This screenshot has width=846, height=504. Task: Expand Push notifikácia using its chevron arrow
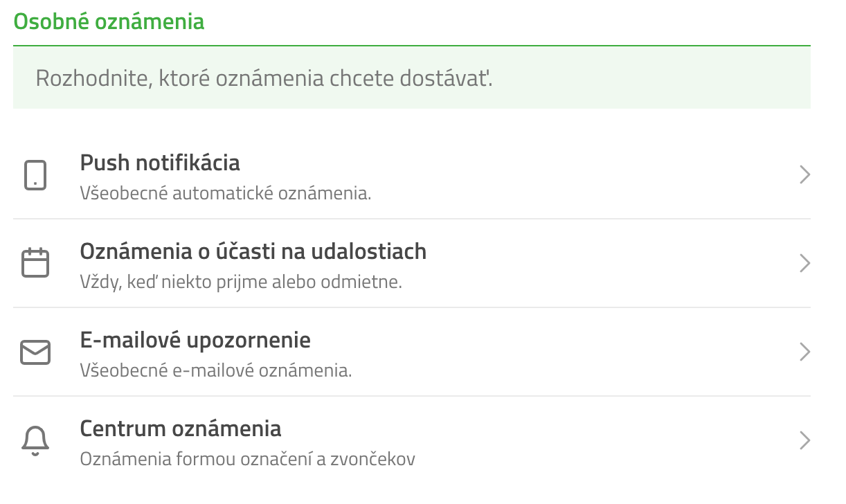click(804, 175)
